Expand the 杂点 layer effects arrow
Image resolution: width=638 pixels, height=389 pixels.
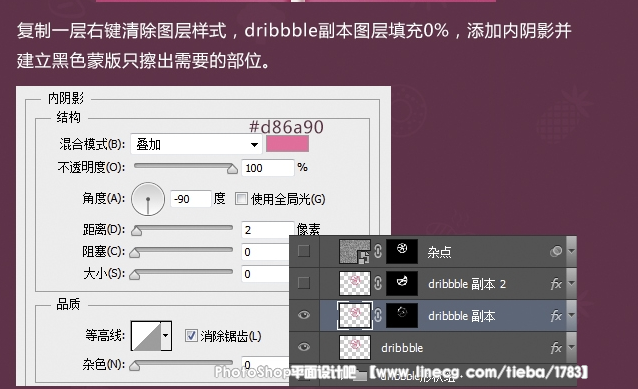[x=572, y=251]
